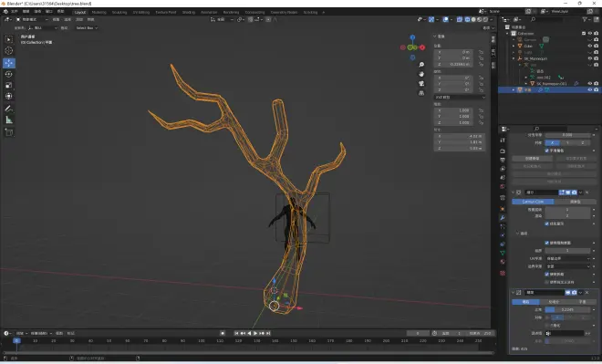Switch to the Shading workspace tab
Viewport: 602px width, 364px height.
(189, 12)
